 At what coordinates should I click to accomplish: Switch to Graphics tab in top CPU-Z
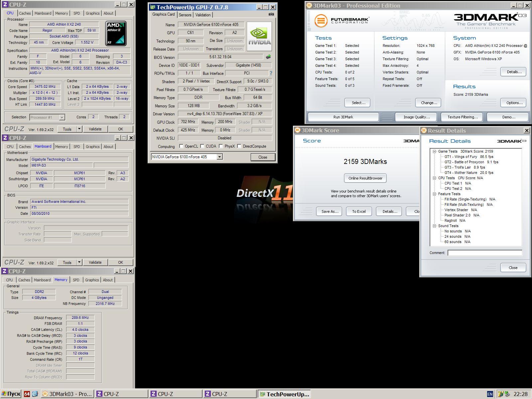pyautogui.click(x=92, y=13)
